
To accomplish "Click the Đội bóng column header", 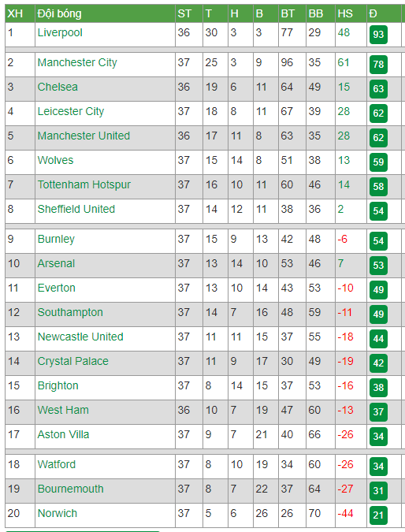I will click(x=59, y=13).
